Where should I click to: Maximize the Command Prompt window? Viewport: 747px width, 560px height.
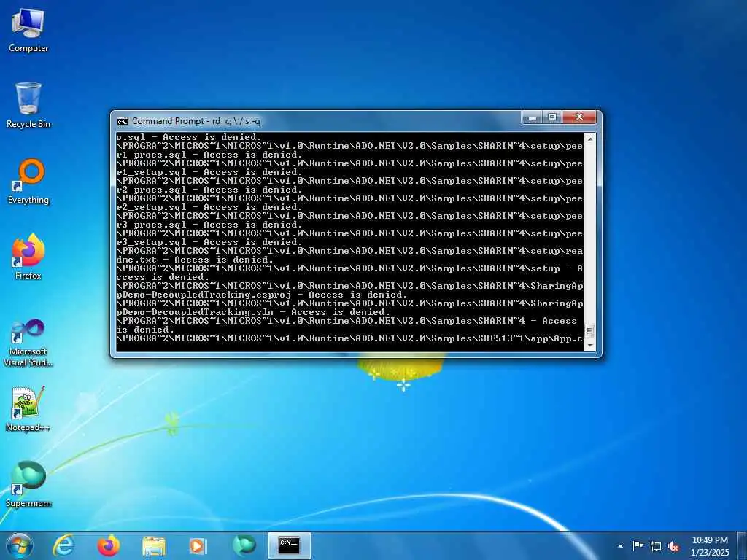click(x=552, y=117)
